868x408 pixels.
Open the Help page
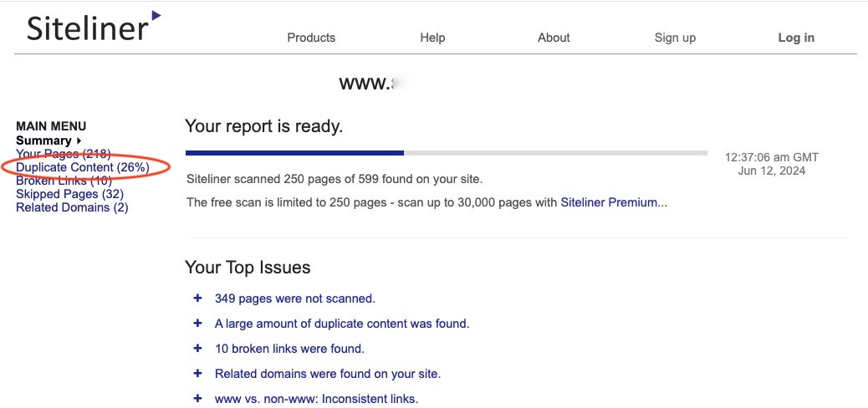coord(432,38)
